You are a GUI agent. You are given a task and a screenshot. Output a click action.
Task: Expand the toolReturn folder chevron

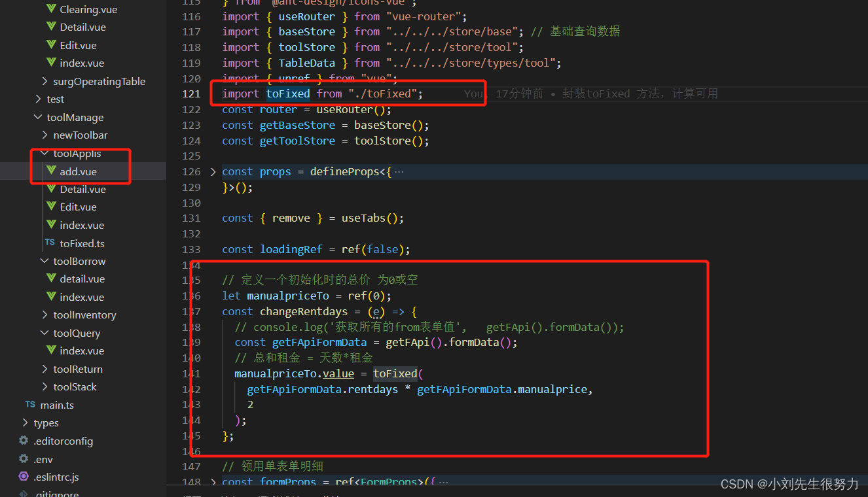click(45, 369)
